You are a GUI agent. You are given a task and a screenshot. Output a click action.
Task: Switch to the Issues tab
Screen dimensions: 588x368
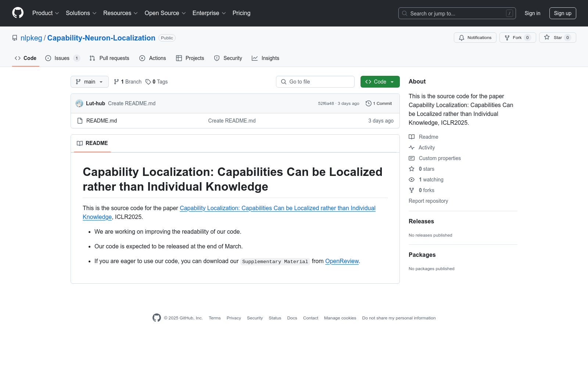pyautogui.click(x=62, y=58)
